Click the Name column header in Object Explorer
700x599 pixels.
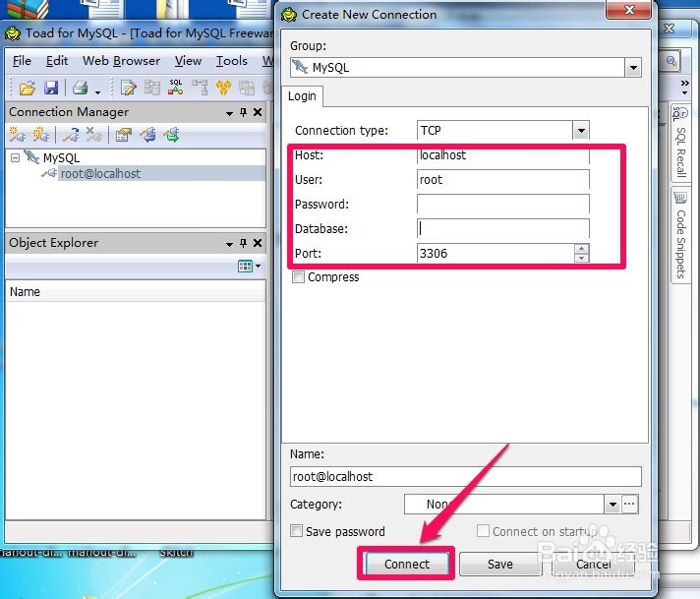pos(136,292)
